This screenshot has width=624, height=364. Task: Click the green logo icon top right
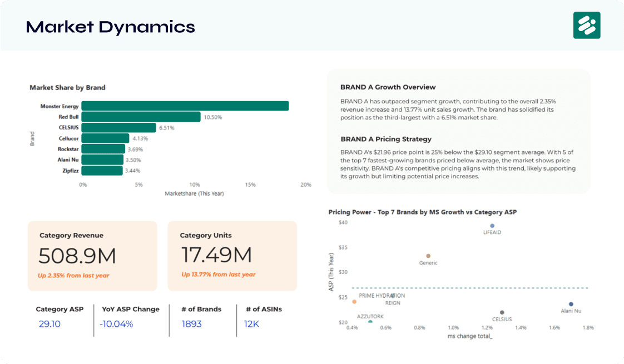[587, 25]
